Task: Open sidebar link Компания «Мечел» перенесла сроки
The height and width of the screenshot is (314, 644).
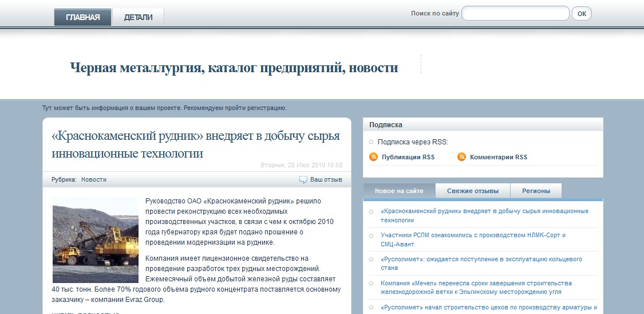Action: (476, 287)
